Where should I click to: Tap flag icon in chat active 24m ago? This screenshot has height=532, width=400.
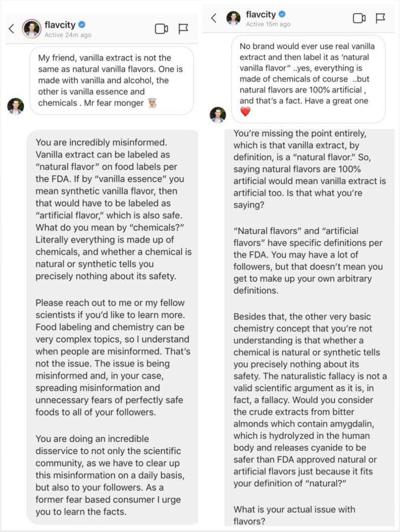point(183,29)
